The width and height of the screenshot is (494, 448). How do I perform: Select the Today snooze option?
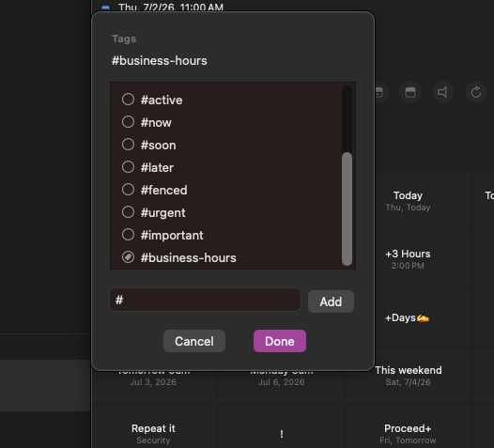pos(408,201)
